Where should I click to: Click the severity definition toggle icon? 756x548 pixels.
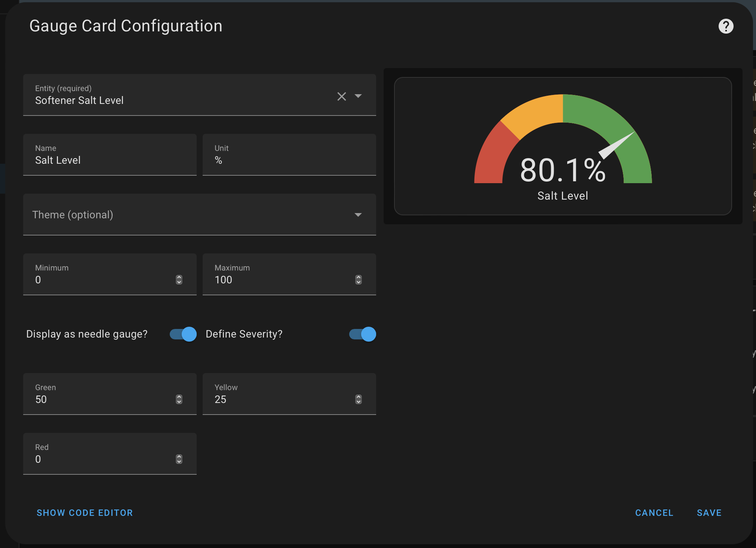tap(362, 335)
